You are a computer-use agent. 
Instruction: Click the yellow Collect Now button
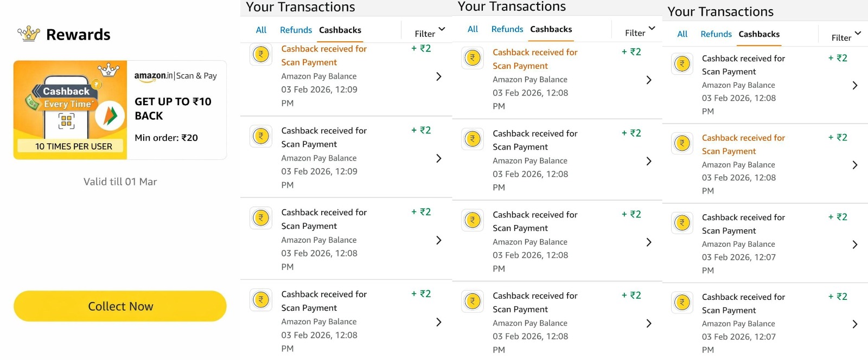coord(120,306)
